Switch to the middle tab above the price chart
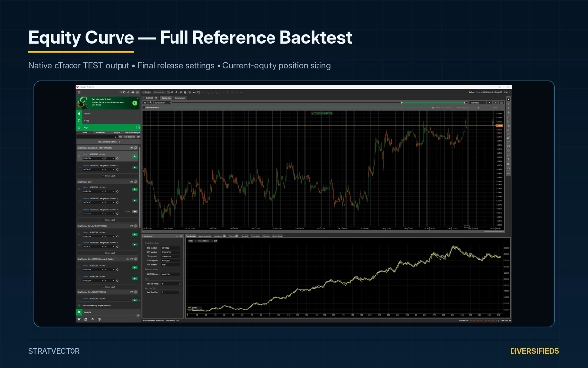 [166, 98]
